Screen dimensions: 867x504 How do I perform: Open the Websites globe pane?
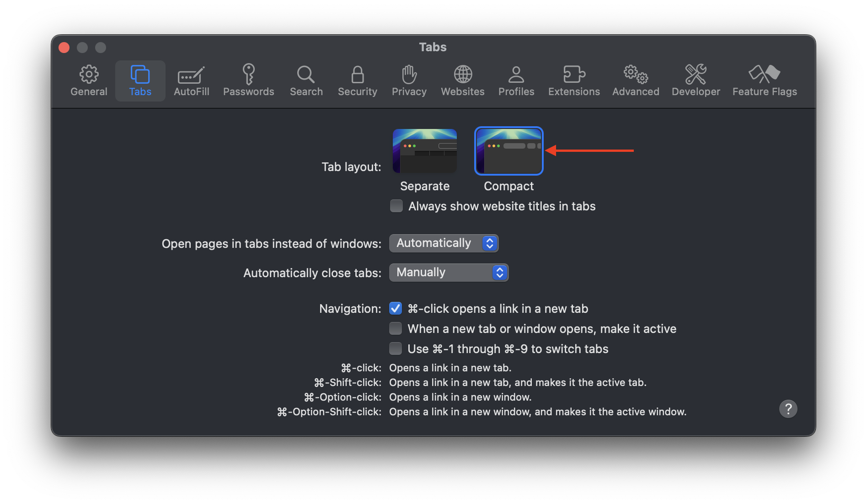(x=462, y=80)
